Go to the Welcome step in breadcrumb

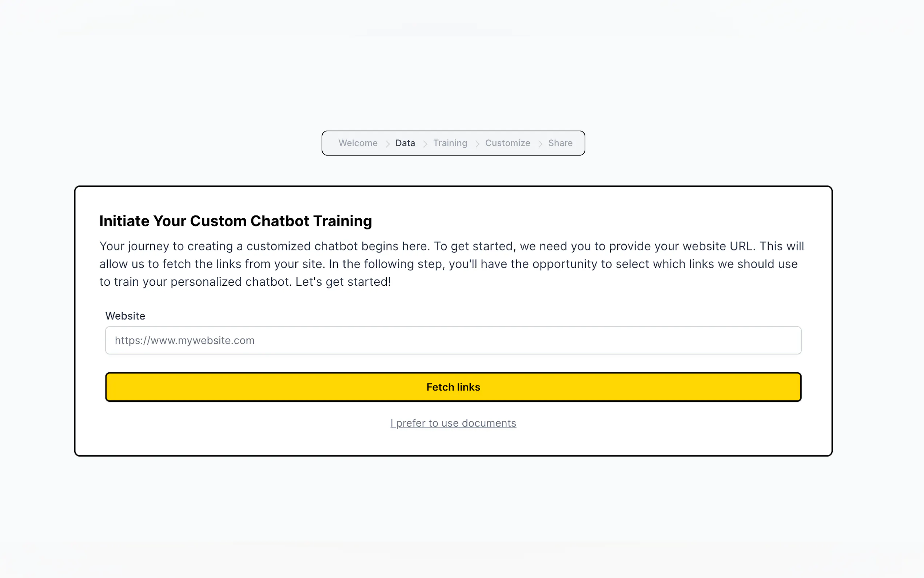pos(358,143)
